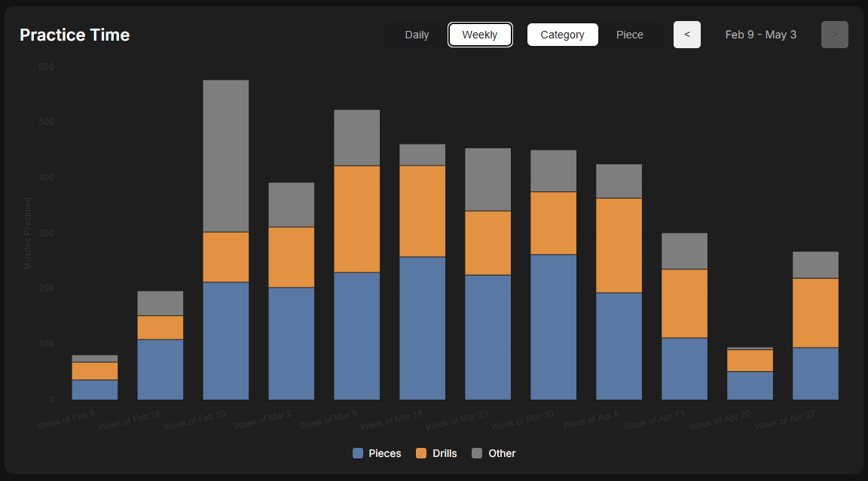Select the orange Drills segment for Week of Apr 20
The width and height of the screenshot is (868, 481).
click(750, 361)
